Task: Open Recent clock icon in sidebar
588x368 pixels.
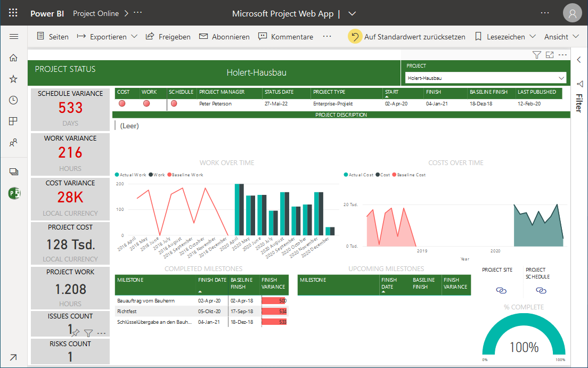Action: pyautogui.click(x=13, y=100)
